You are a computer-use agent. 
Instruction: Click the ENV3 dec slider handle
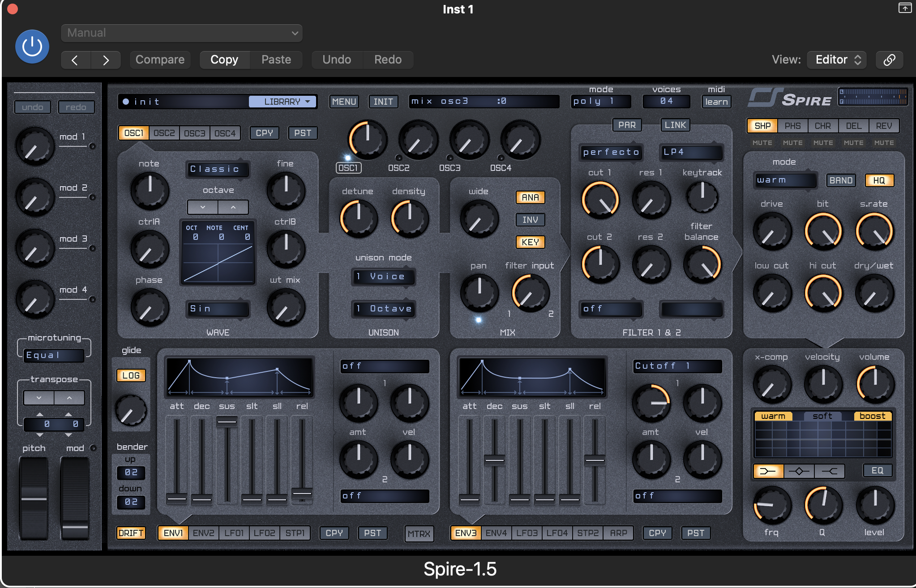495,460
